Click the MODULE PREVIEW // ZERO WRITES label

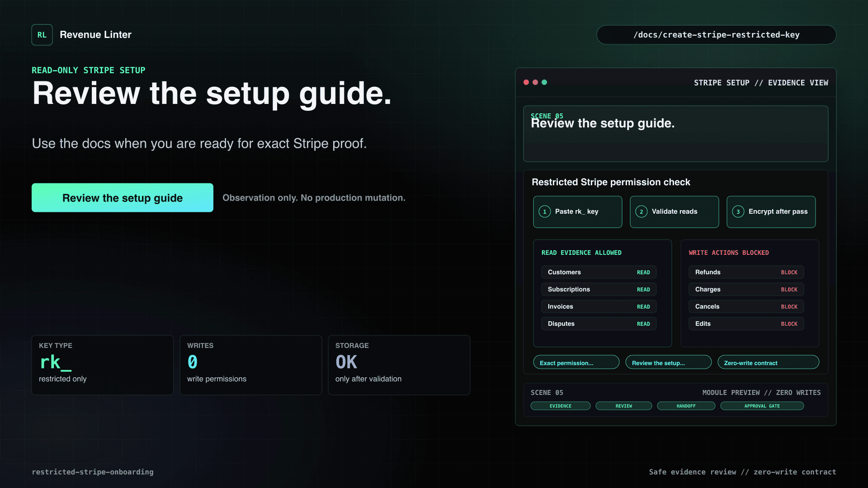762,393
